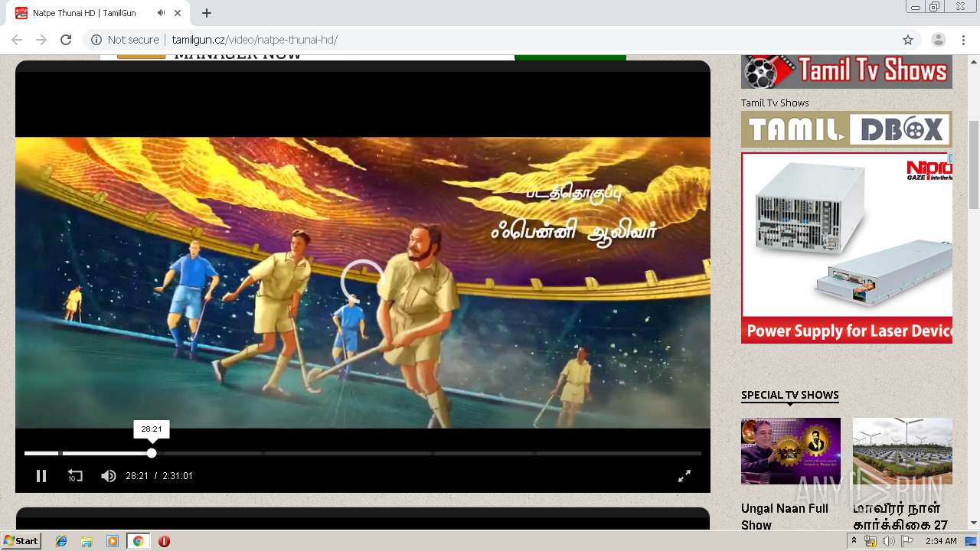Click the address bar URL
The height and width of the screenshot is (551, 980).
click(254, 40)
